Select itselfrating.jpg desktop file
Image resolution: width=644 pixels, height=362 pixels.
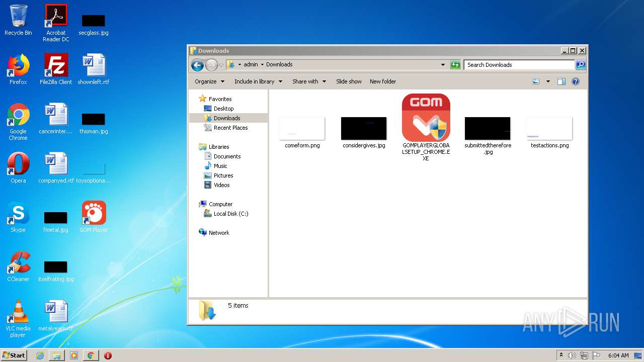56,271
